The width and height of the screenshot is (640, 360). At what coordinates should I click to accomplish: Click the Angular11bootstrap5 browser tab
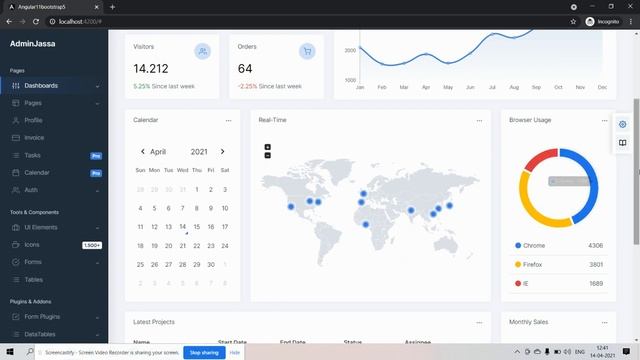click(x=53, y=7)
